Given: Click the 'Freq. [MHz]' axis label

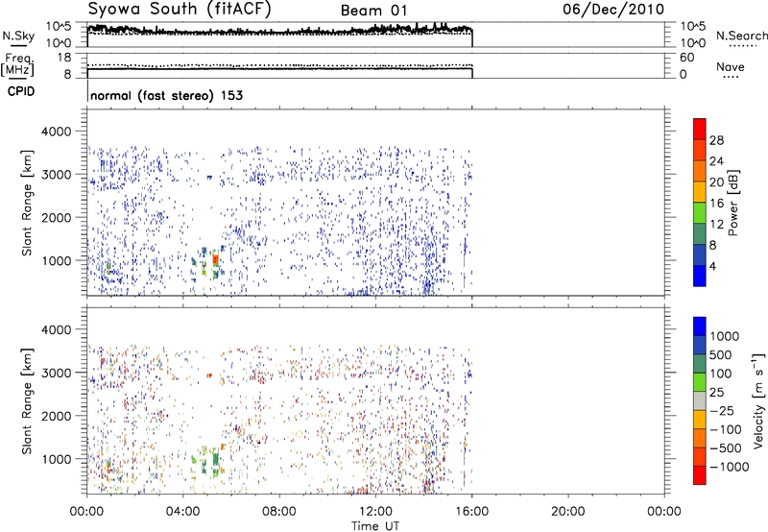Looking at the screenshot, I should [18, 64].
